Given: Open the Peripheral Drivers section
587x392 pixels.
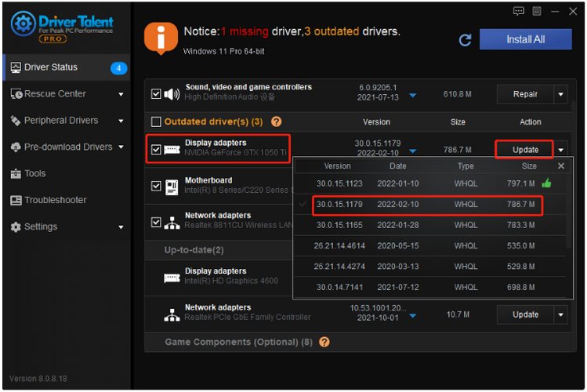Looking at the screenshot, I should (67, 121).
